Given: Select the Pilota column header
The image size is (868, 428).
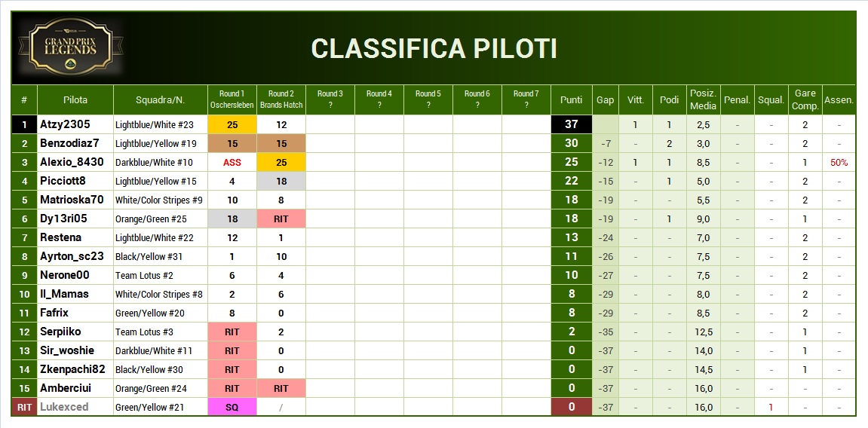Looking at the screenshot, I should pos(75,100).
